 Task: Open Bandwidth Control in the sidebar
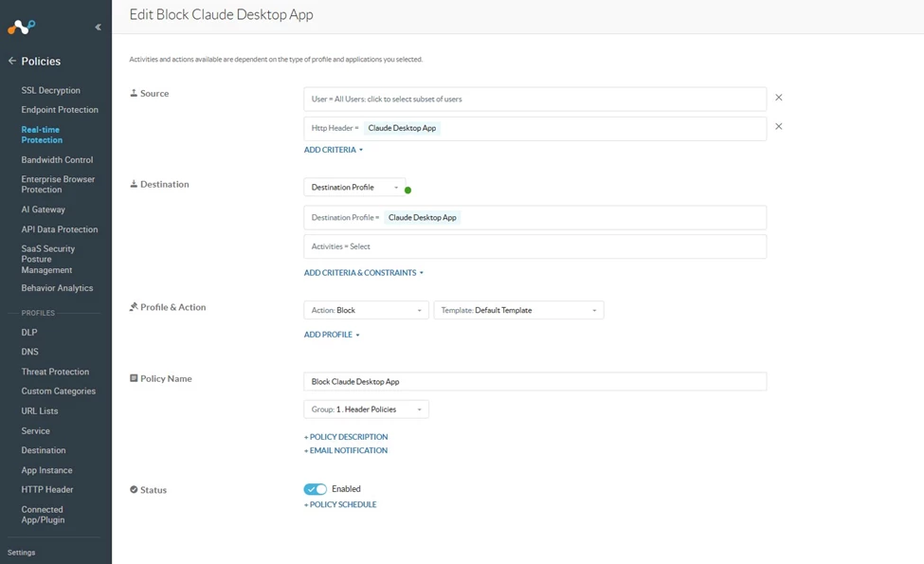coord(57,159)
